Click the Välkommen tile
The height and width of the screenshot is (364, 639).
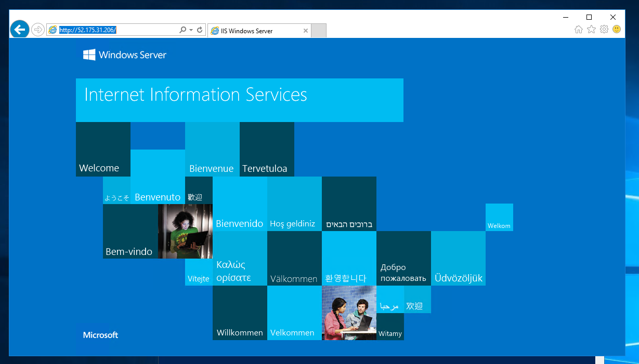[294, 258]
